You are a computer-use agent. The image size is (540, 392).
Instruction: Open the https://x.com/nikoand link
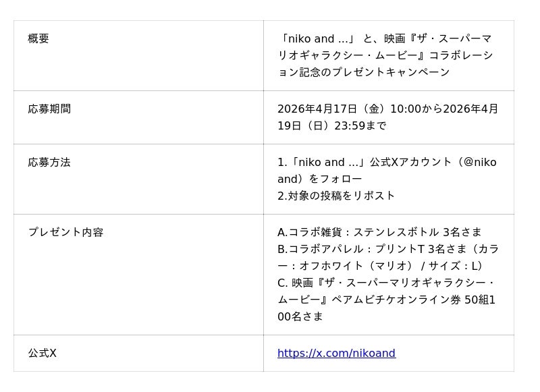tap(336, 354)
